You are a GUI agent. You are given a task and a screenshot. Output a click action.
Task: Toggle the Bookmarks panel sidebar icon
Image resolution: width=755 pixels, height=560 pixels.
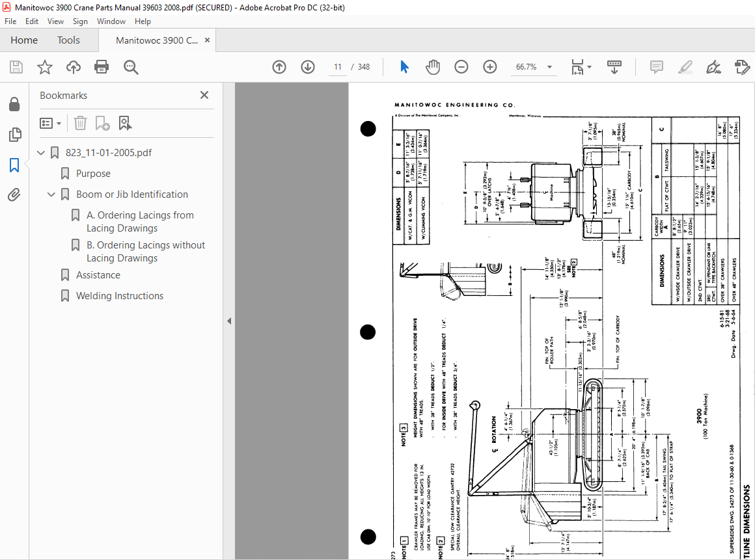[14, 165]
